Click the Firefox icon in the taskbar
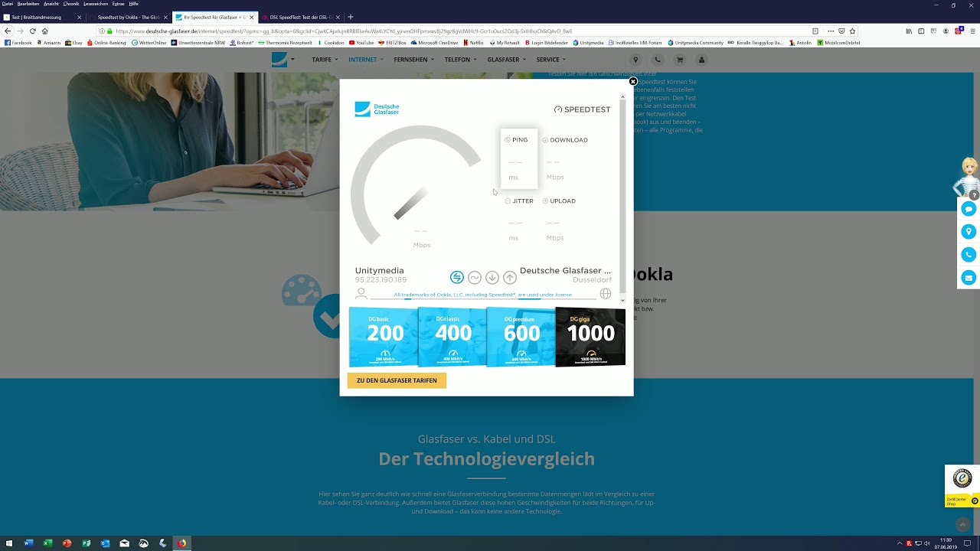This screenshot has height=551, width=980. [x=182, y=543]
